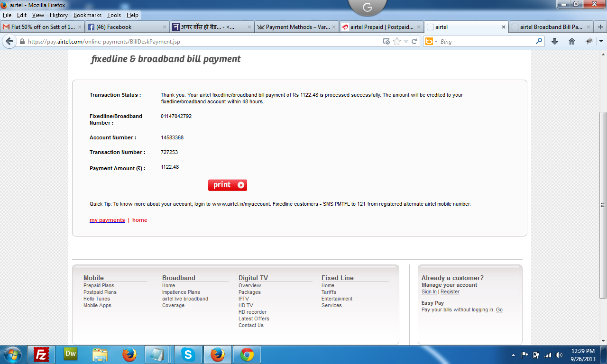Go to the Firefox home page icon
The image size is (607, 364).
(572, 42)
